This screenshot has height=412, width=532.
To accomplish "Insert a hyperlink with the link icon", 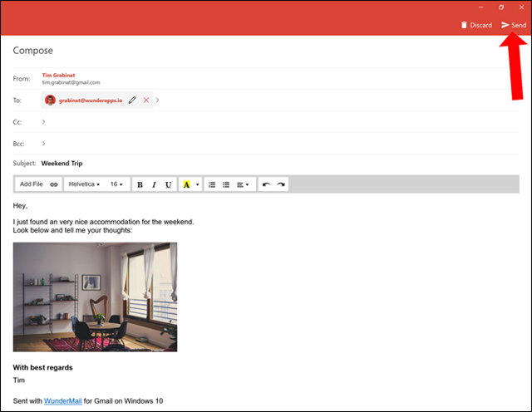I will pos(54,184).
